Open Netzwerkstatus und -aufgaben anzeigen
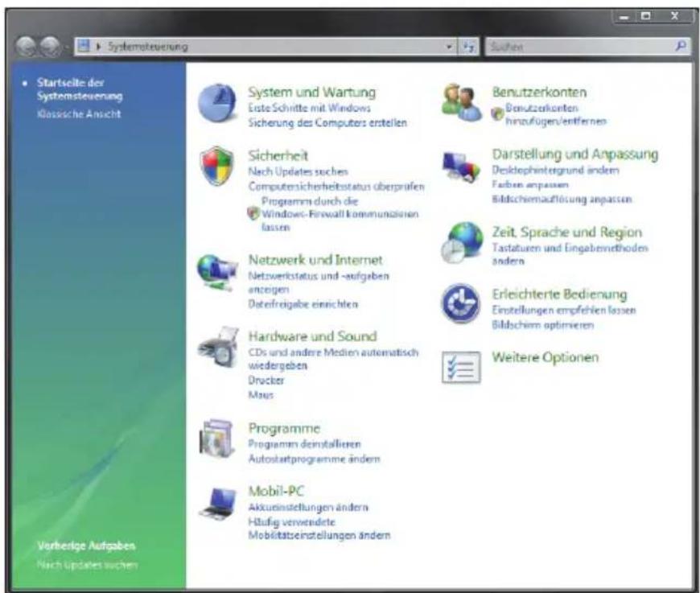Screen dimensions: 700x593 [x=319, y=282]
